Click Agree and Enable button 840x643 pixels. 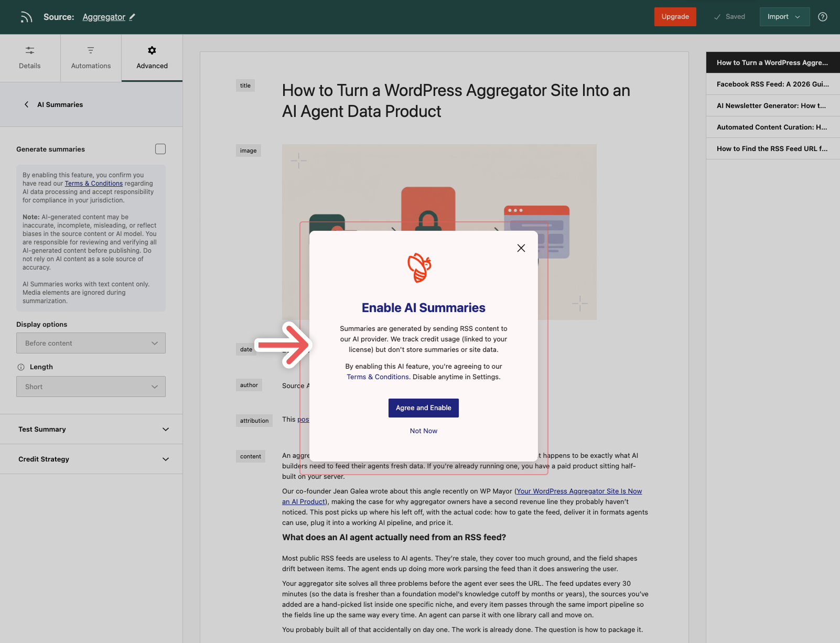tap(424, 408)
